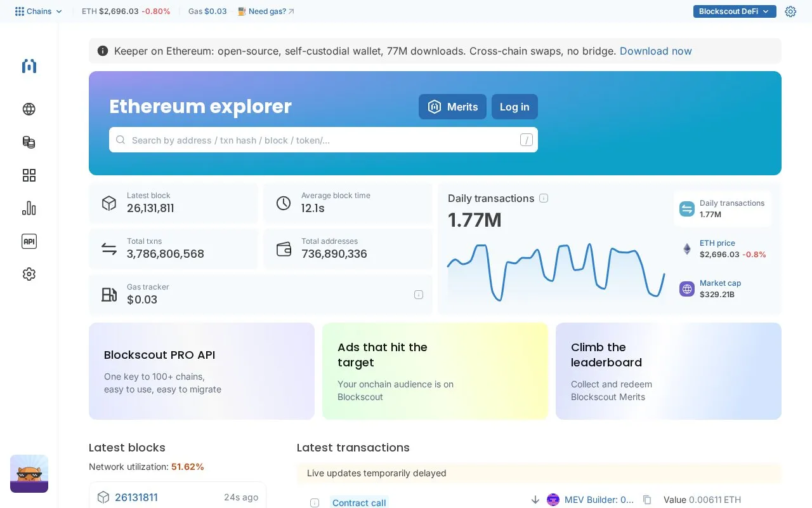The height and width of the screenshot is (508, 812).
Task: Click the Total addresses wallet icon
Action: [x=284, y=249]
